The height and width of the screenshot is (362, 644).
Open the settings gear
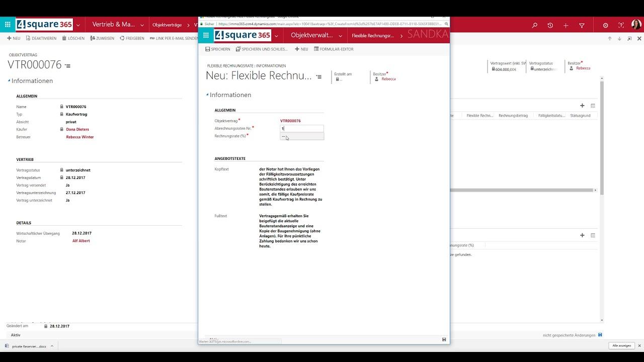(x=605, y=25)
